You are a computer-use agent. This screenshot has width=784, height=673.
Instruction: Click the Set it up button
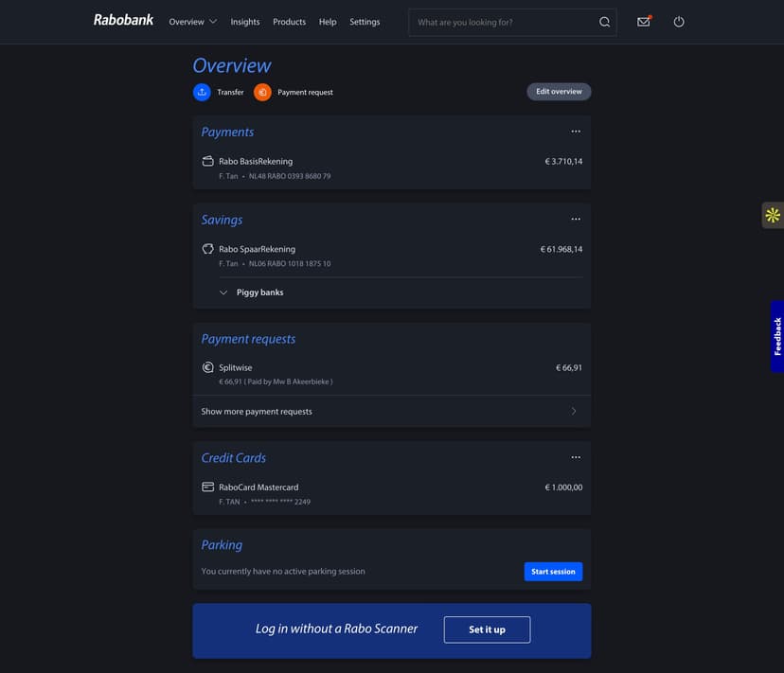[487, 629]
